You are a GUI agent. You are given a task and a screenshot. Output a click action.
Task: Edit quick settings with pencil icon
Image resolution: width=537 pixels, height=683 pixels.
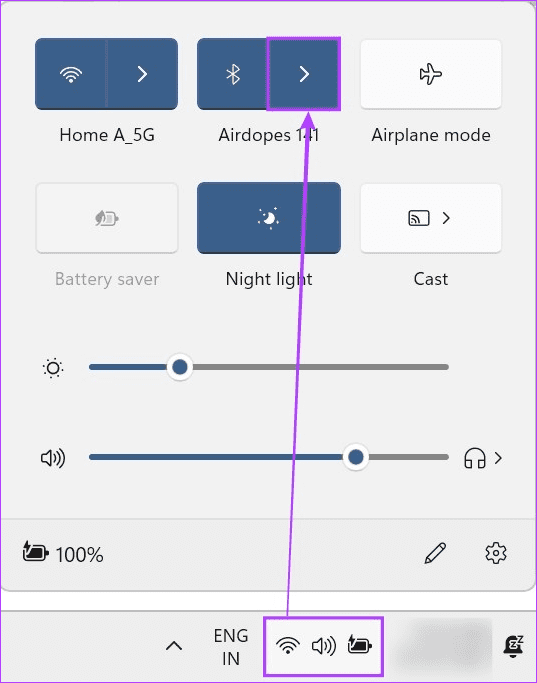coord(435,553)
